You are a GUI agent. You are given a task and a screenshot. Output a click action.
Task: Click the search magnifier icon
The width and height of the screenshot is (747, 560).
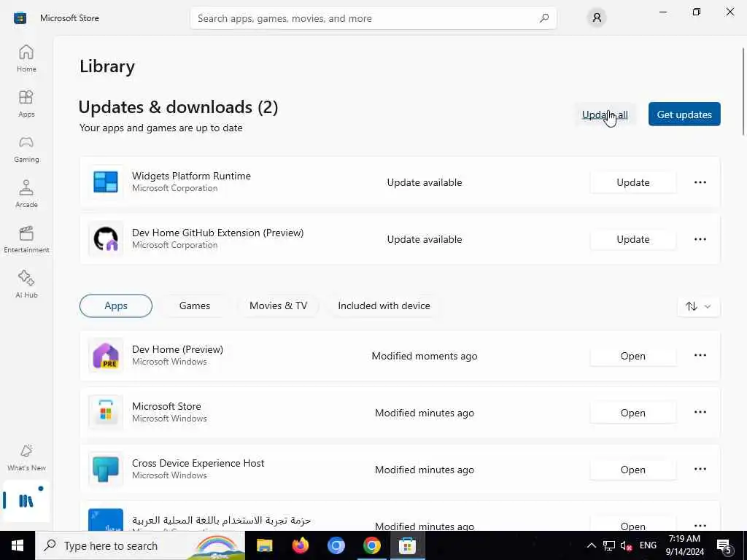pyautogui.click(x=544, y=18)
